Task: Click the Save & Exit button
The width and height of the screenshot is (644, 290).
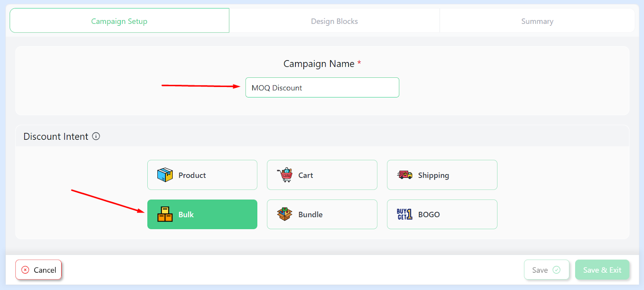Action: 602,270
